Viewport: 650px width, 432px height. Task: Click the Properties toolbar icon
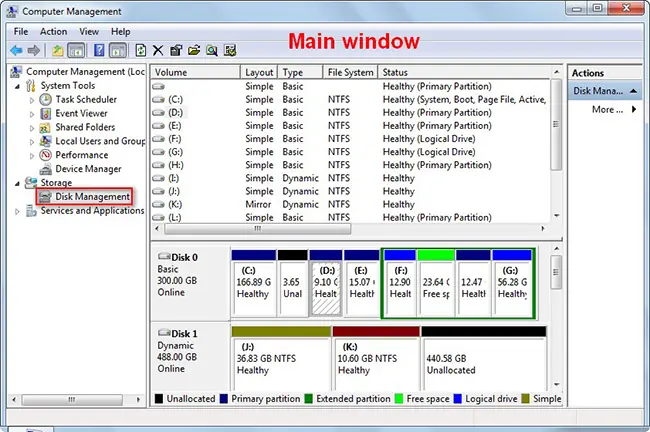tap(176, 51)
